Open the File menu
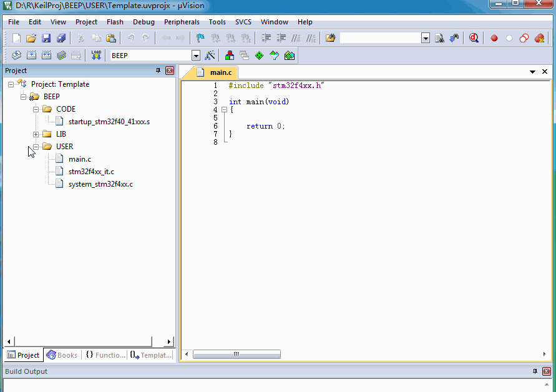Screen dimensions: 556x392 click(14, 22)
